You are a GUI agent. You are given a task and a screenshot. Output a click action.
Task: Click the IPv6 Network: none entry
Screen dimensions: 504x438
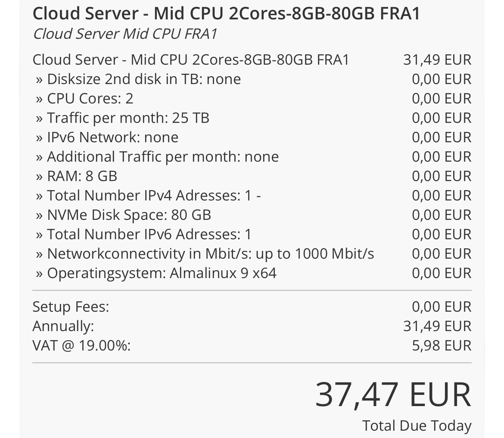coord(107,138)
